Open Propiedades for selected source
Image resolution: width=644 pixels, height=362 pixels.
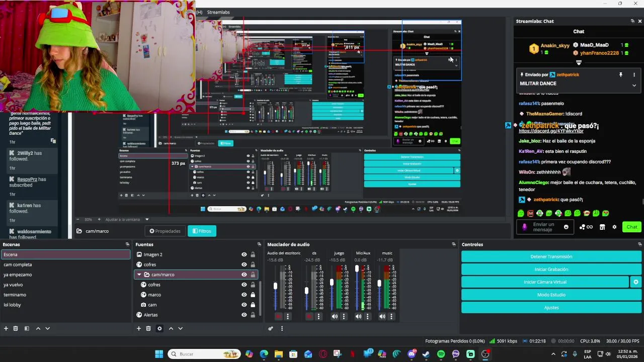coord(165,231)
